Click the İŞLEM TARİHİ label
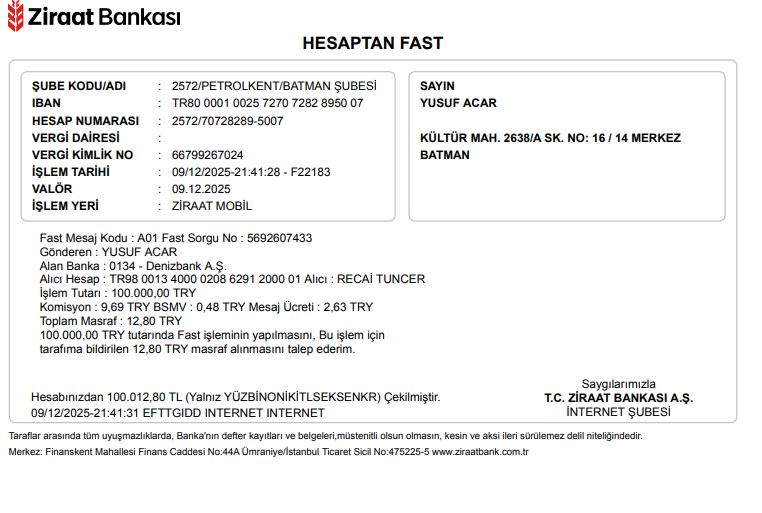Viewport: 762px width, 513px height. tap(71, 172)
